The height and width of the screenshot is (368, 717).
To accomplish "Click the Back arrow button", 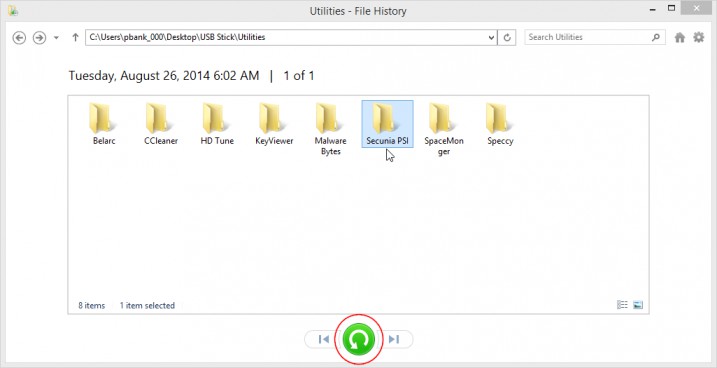I will pos(19,37).
